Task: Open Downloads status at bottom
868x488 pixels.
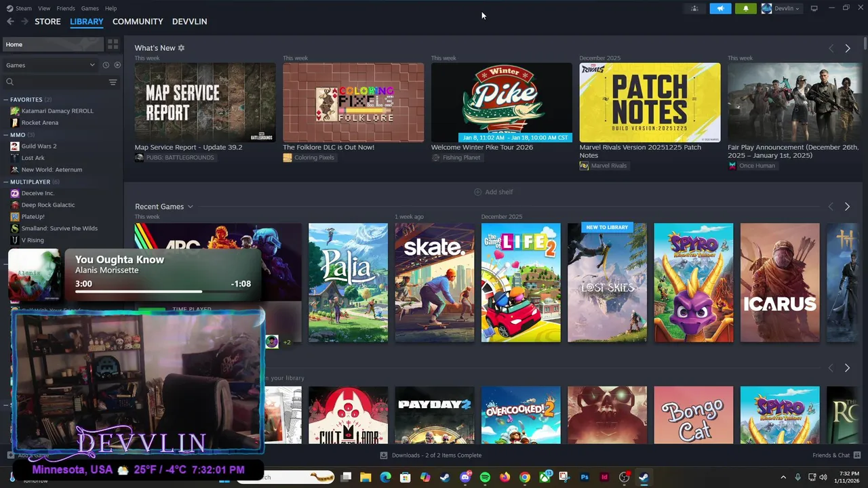Action: coord(431,455)
